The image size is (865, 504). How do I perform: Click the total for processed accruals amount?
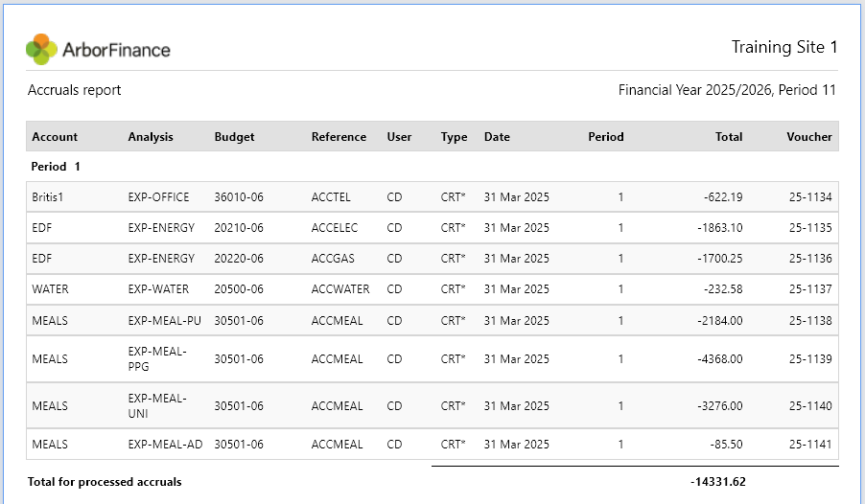pos(717,482)
